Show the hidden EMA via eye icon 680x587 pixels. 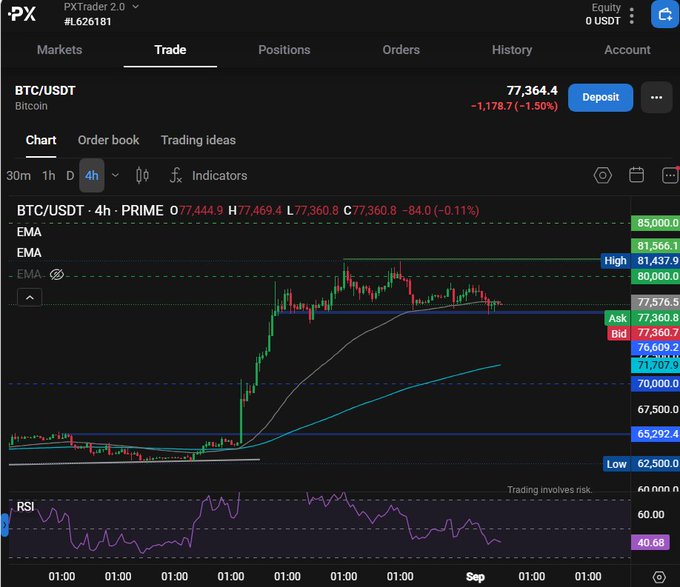coord(57,274)
